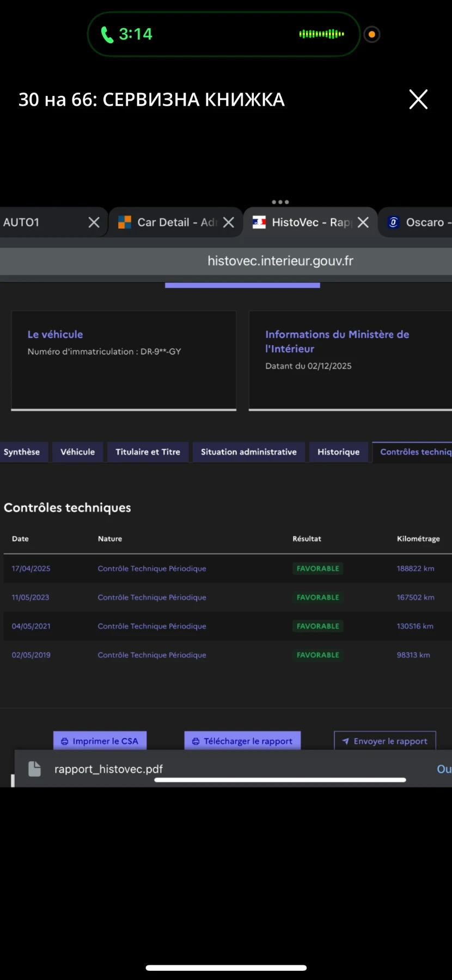Click the Imprimer le CSA button
This screenshot has width=452, height=980.
click(x=100, y=741)
